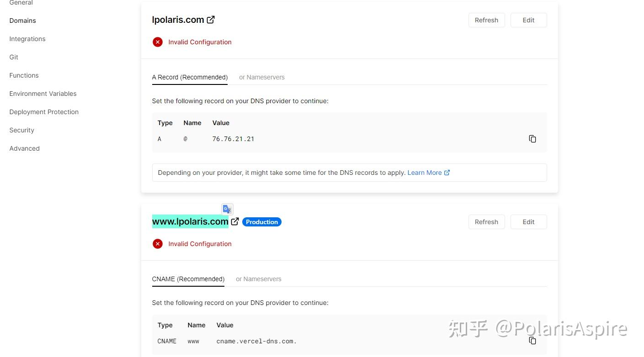Open Integrations settings
Screen dimensions: 644x357
(x=27, y=39)
